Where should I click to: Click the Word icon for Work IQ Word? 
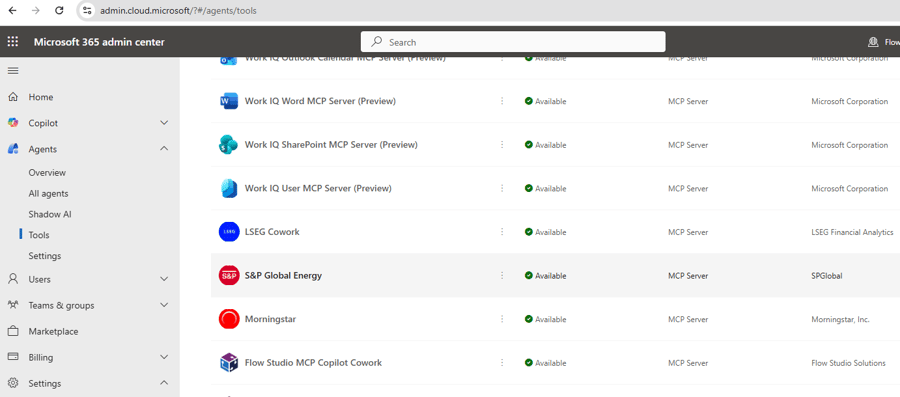228,101
